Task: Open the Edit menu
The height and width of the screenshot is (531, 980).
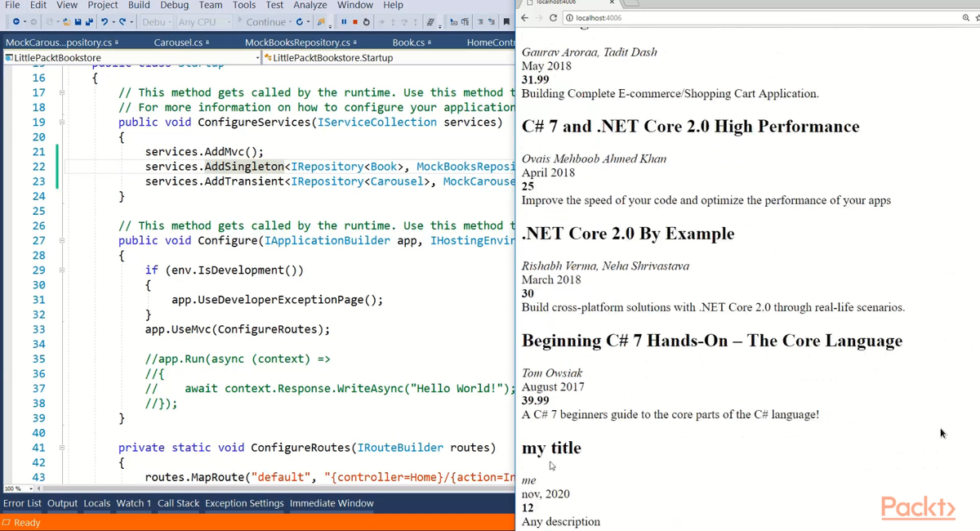Action: click(38, 5)
